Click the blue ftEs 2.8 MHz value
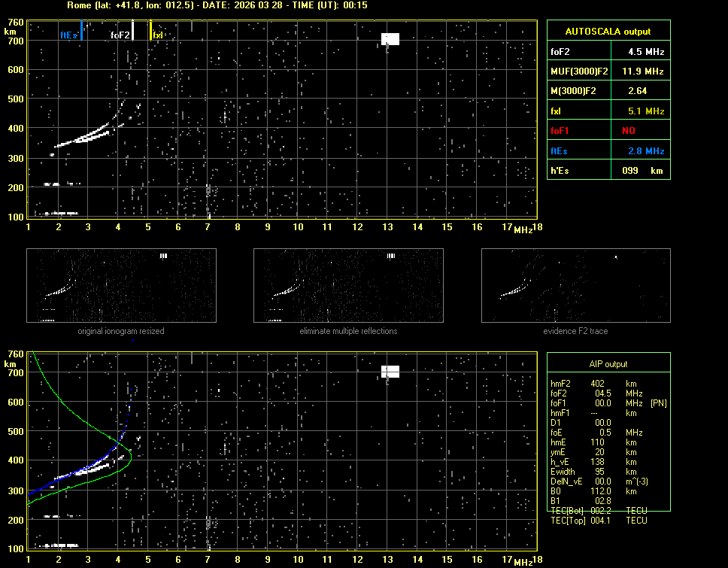 click(x=639, y=150)
